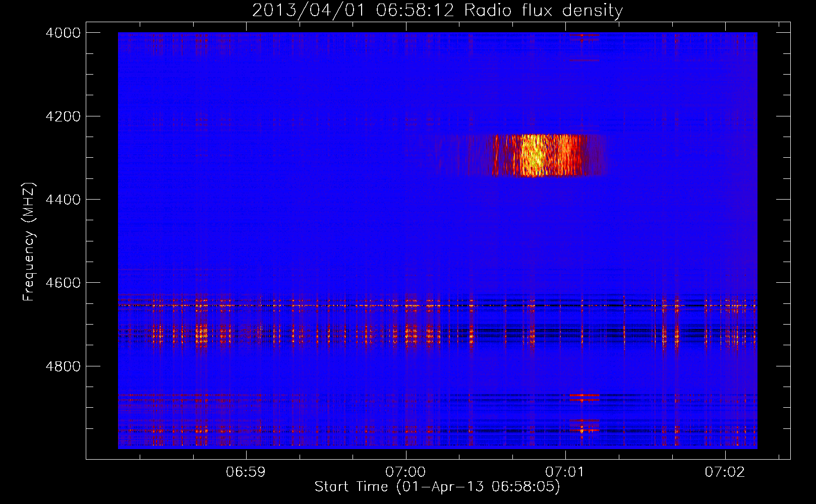Click the 07:00 time tick label
This screenshot has width=816, height=504.
pos(405,472)
